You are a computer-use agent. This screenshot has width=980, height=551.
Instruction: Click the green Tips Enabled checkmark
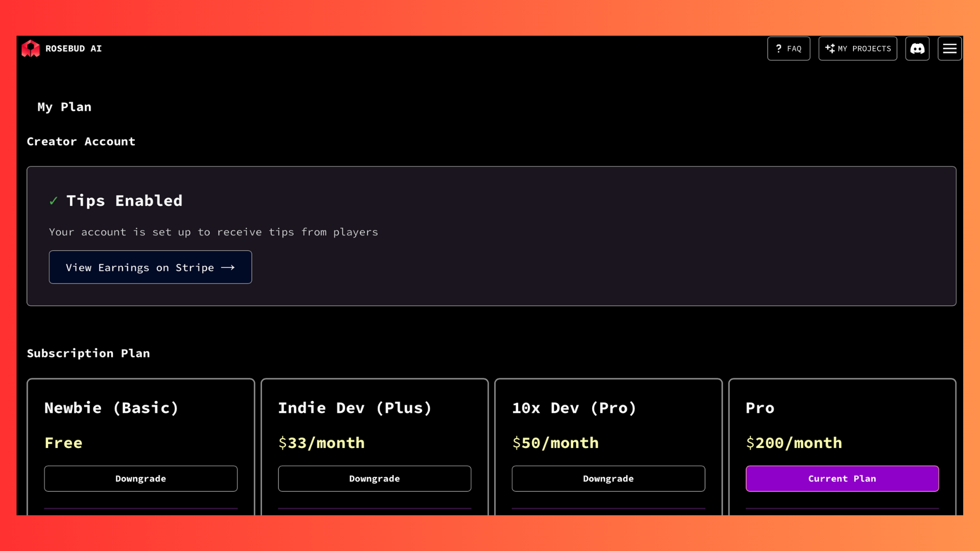coord(54,201)
